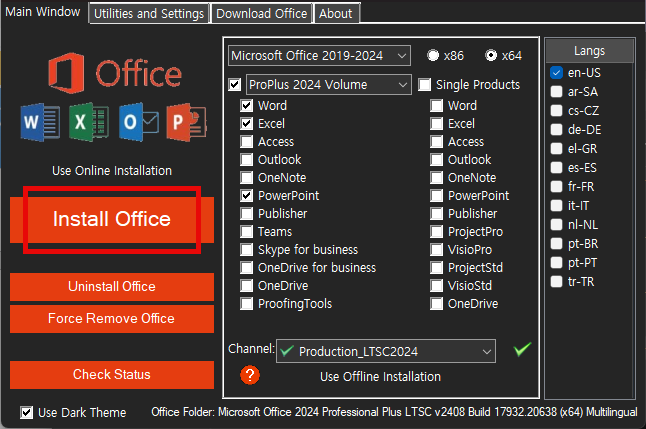Image resolution: width=646 pixels, height=429 pixels.
Task: Check Outlook under ProPlus suite
Action: (247, 159)
